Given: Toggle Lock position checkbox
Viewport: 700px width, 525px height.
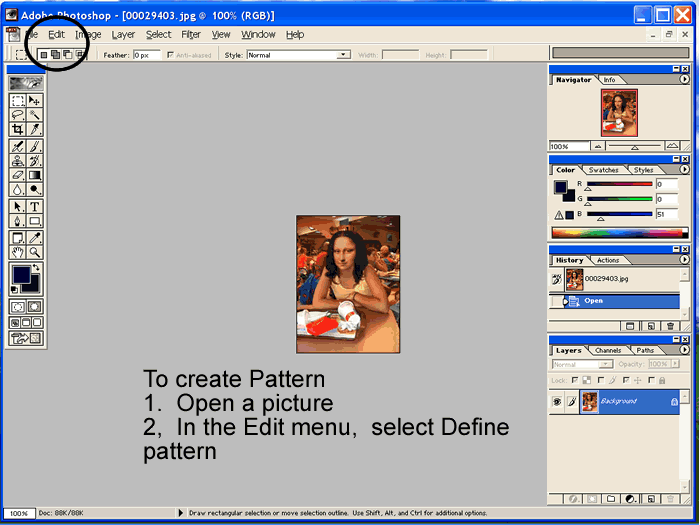Looking at the screenshot, I should click(626, 380).
